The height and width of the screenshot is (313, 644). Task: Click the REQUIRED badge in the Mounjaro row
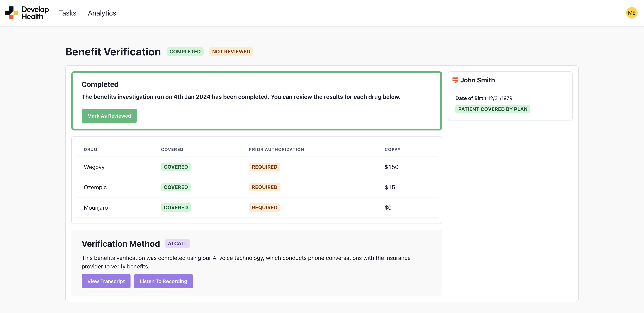[x=265, y=207]
